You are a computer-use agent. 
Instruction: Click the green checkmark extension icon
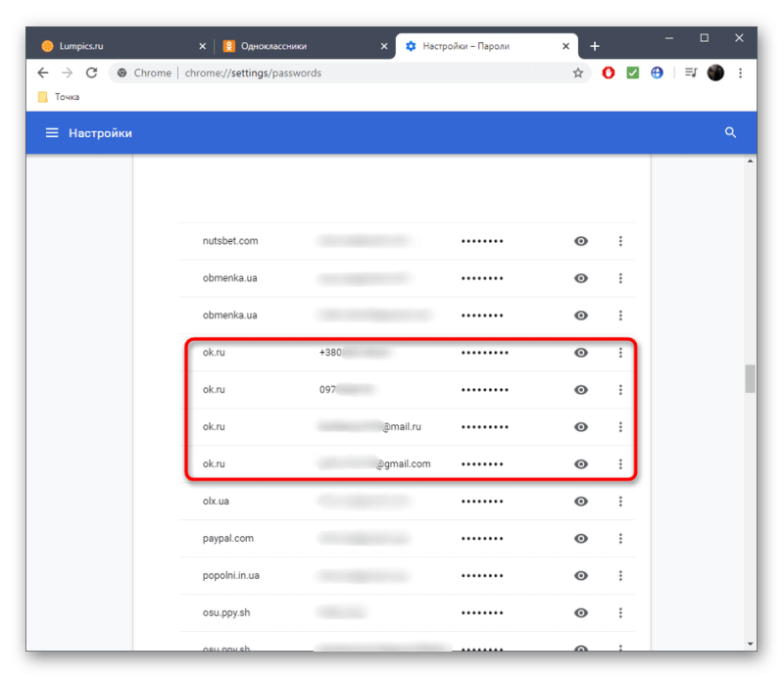632,73
